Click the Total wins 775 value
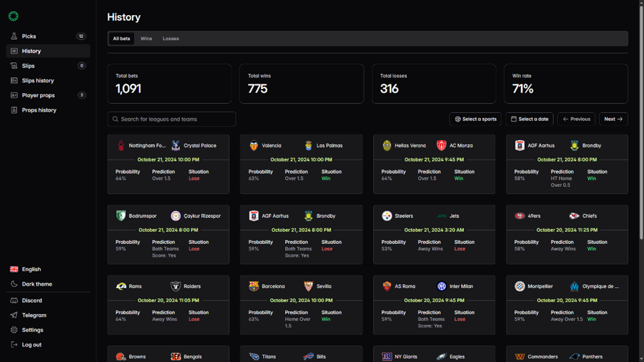 (257, 89)
